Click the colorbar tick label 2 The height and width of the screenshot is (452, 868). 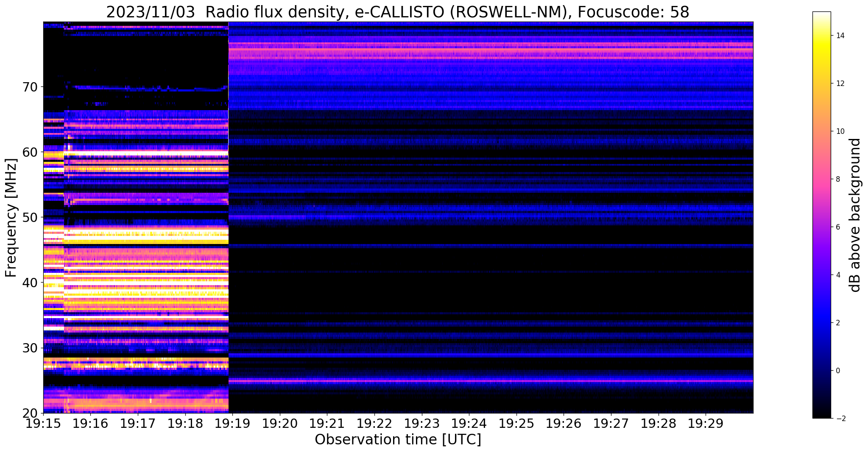[x=837, y=323]
